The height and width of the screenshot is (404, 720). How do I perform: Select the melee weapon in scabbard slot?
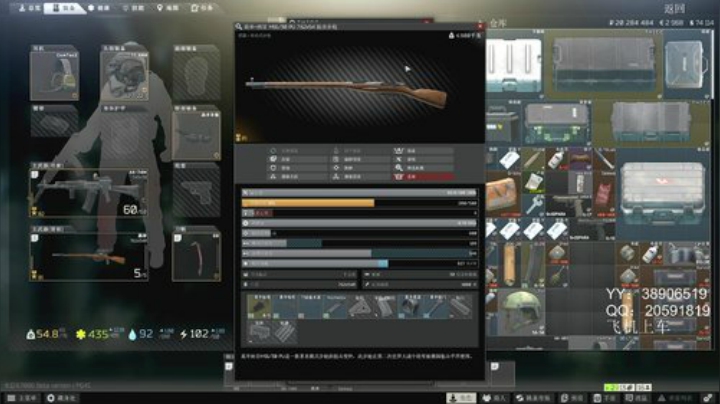[196, 256]
